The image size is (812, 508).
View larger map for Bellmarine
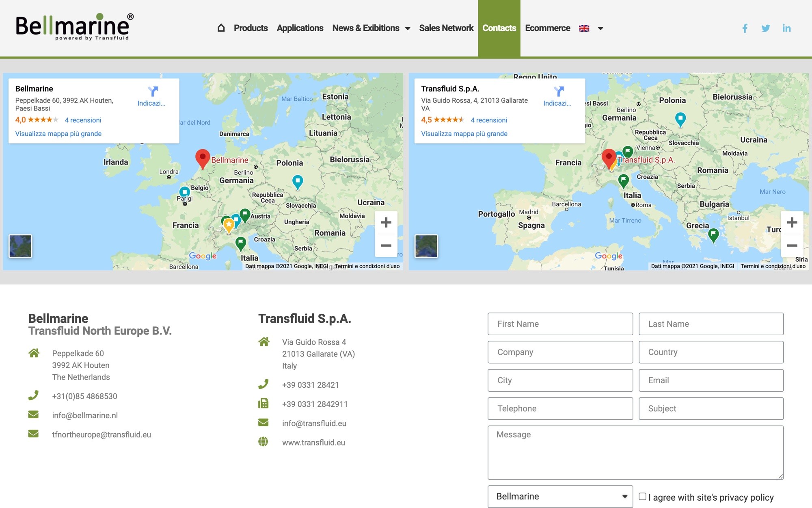point(58,134)
